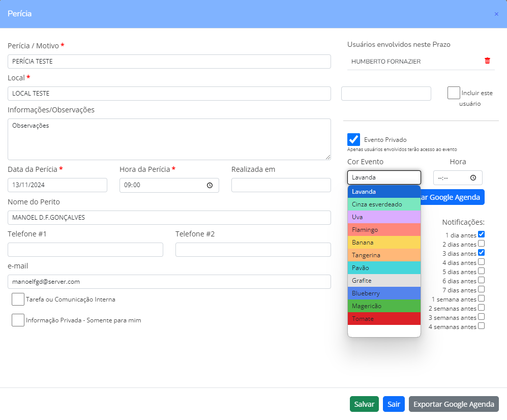Screen dimensions: 507x420
Task: Check Tarefa ou Comunicação Interna
Action: click(x=18, y=299)
